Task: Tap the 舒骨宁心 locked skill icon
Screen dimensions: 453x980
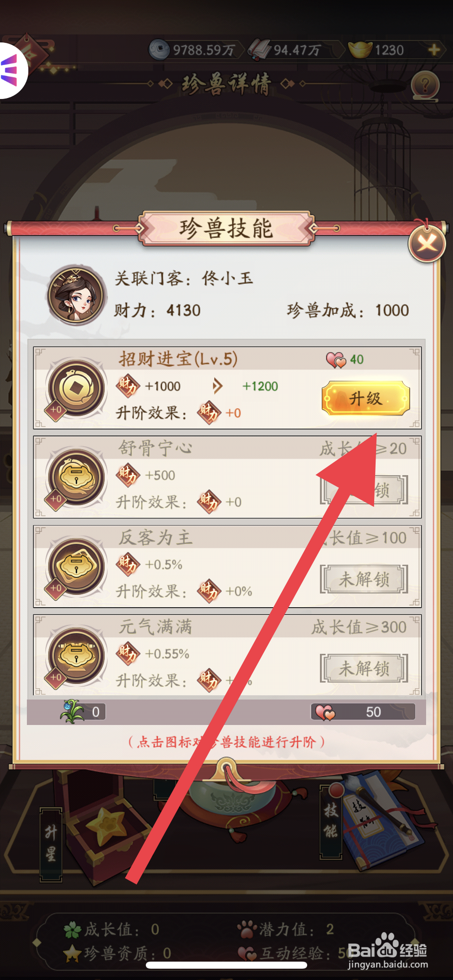Action: 77,477
